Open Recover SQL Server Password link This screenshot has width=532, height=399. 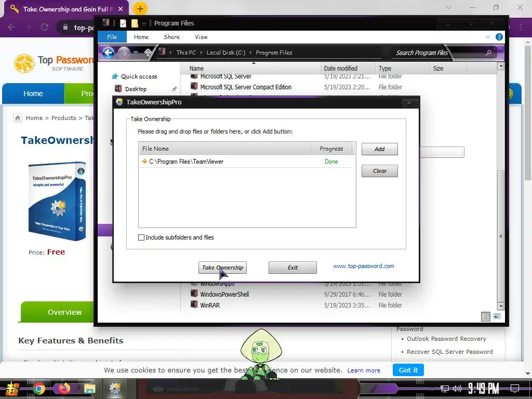[x=449, y=352]
